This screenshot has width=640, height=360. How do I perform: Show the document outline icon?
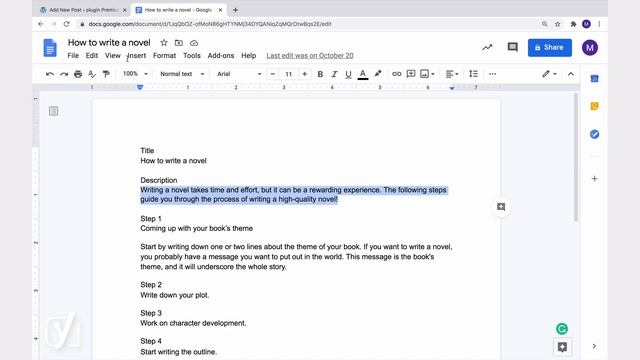(x=53, y=111)
